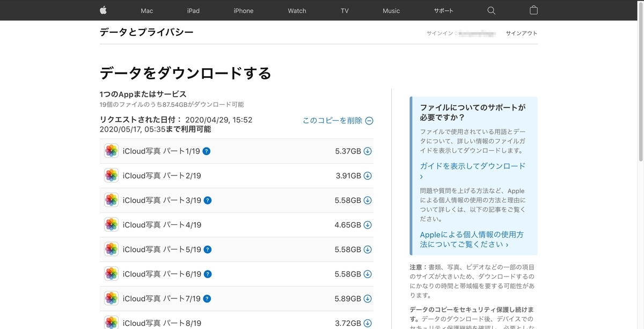Click the Apple logo icon
The height and width of the screenshot is (329, 644).
pyautogui.click(x=104, y=10)
